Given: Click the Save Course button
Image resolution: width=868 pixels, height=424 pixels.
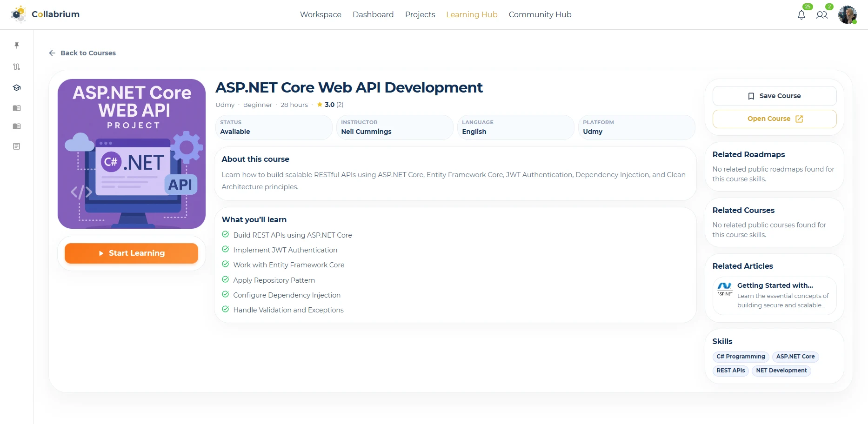Looking at the screenshot, I should 775,96.
